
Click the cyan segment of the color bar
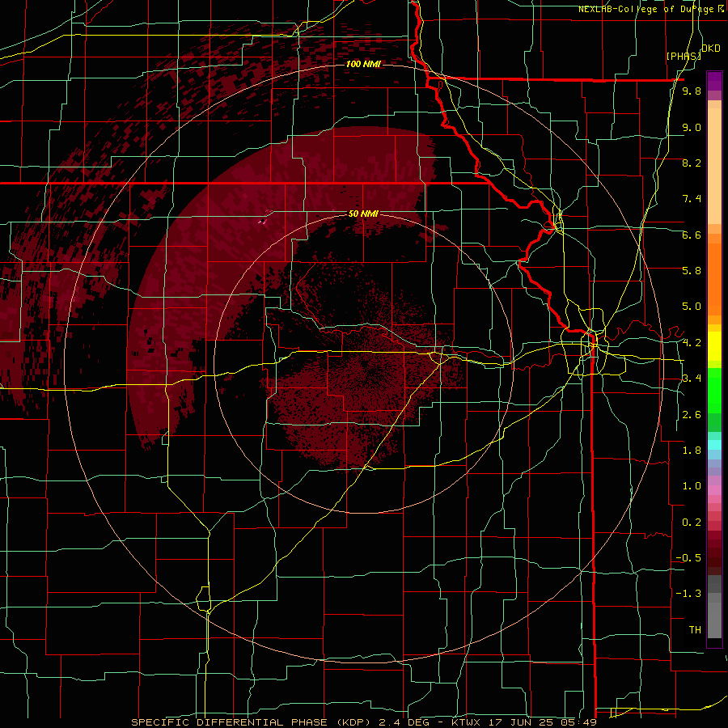coord(714,445)
